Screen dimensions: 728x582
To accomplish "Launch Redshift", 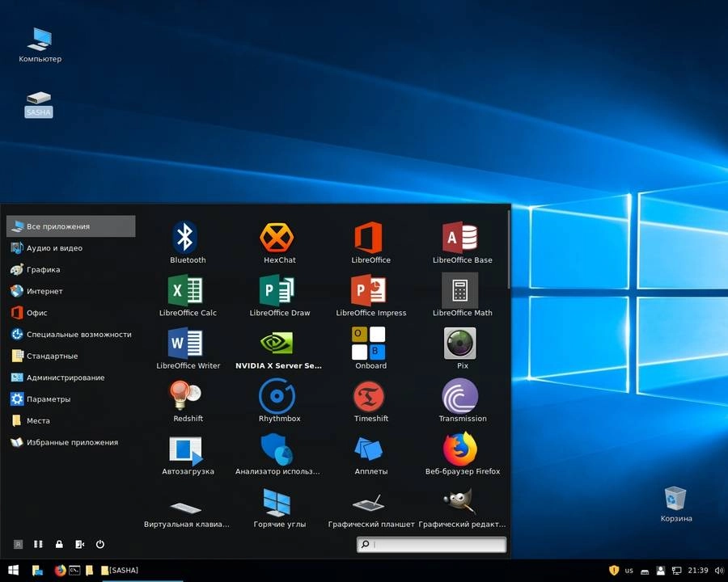I will point(188,401).
